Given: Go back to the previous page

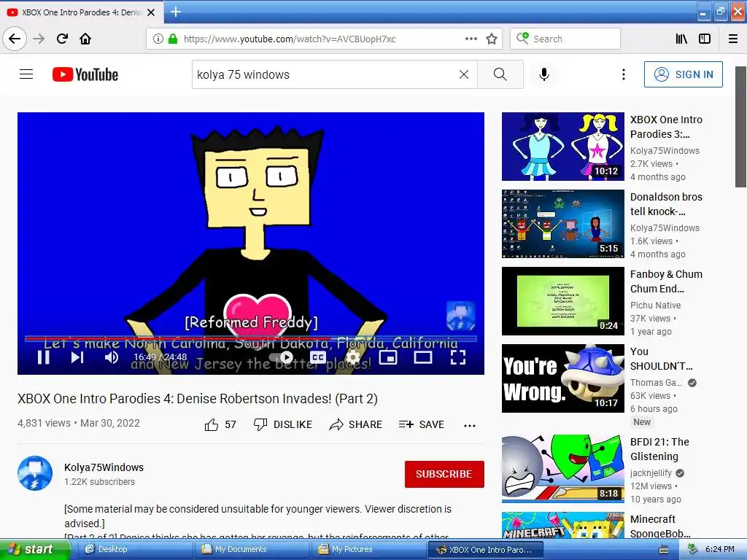Looking at the screenshot, I should [x=15, y=39].
